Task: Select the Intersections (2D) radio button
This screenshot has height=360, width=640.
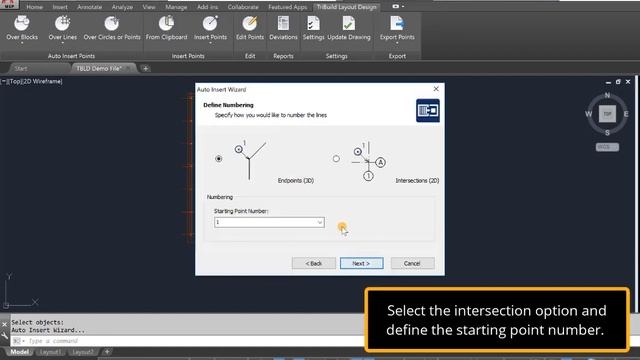Action: tap(336, 158)
